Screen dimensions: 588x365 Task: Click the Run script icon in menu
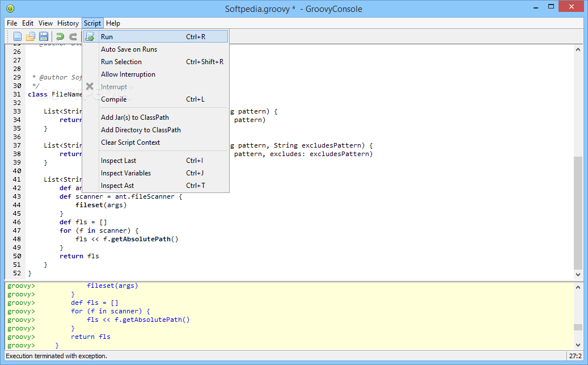click(x=90, y=37)
